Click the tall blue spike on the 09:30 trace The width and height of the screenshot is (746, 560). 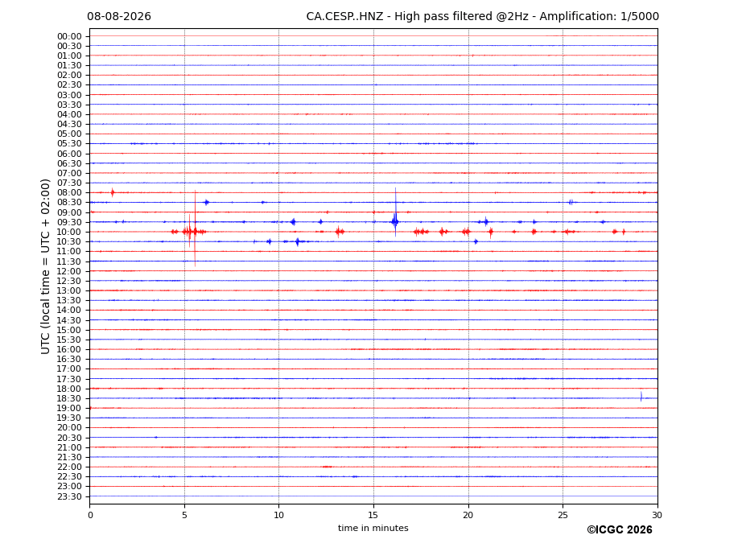[x=395, y=212]
